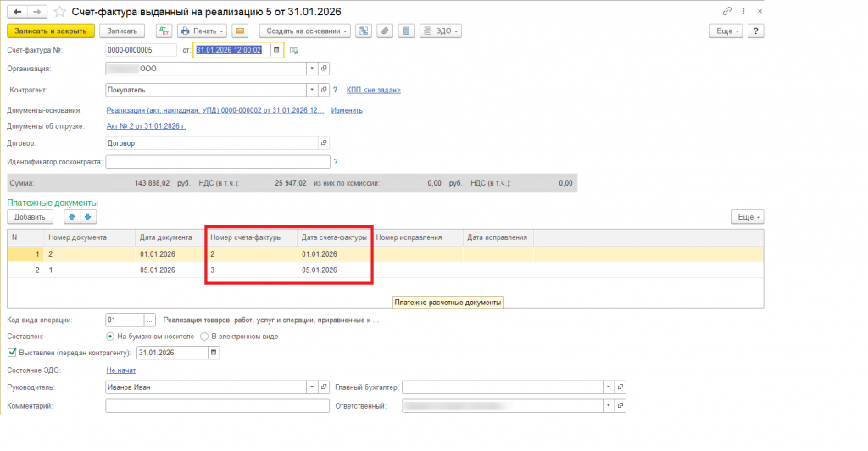This screenshot has width=868, height=451.
Task: Open top toolbar Еще menu
Action: 726,31
